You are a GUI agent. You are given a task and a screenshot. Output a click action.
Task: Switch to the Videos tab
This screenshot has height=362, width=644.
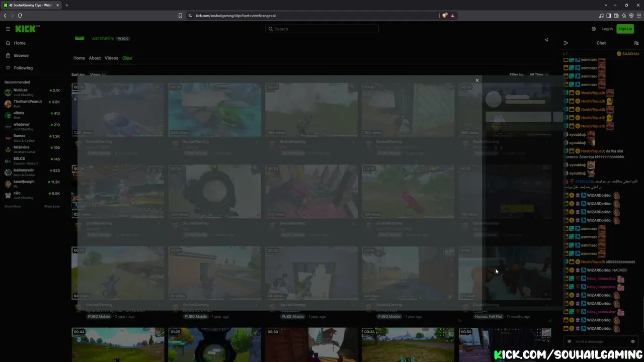tap(111, 58)
